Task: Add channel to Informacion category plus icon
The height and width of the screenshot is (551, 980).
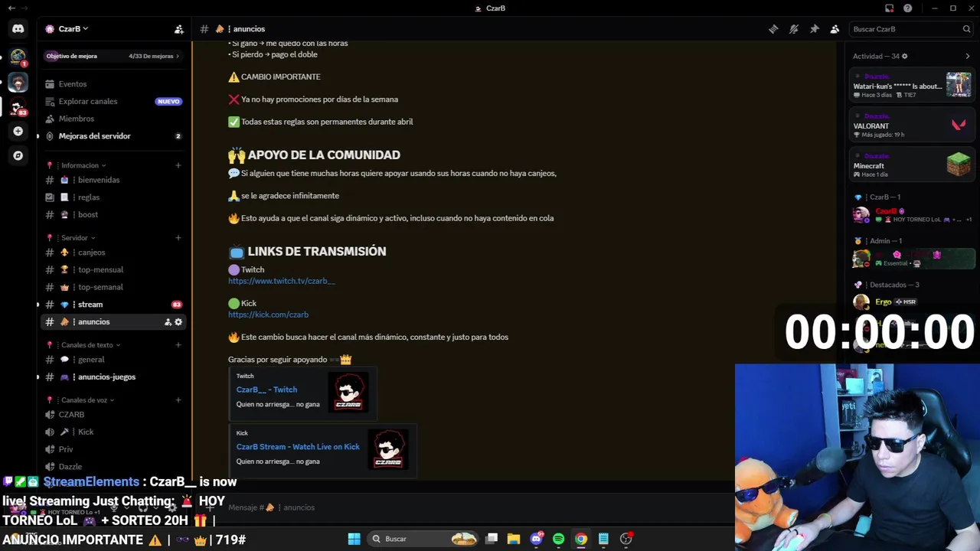Action: pyautogui.click(x=178, y=165)
